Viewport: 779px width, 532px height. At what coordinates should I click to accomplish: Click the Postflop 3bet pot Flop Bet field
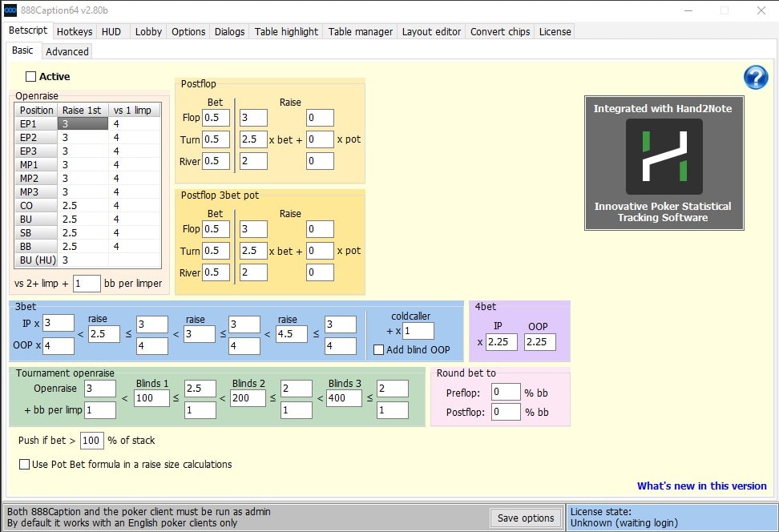click(x=216, y=229)
